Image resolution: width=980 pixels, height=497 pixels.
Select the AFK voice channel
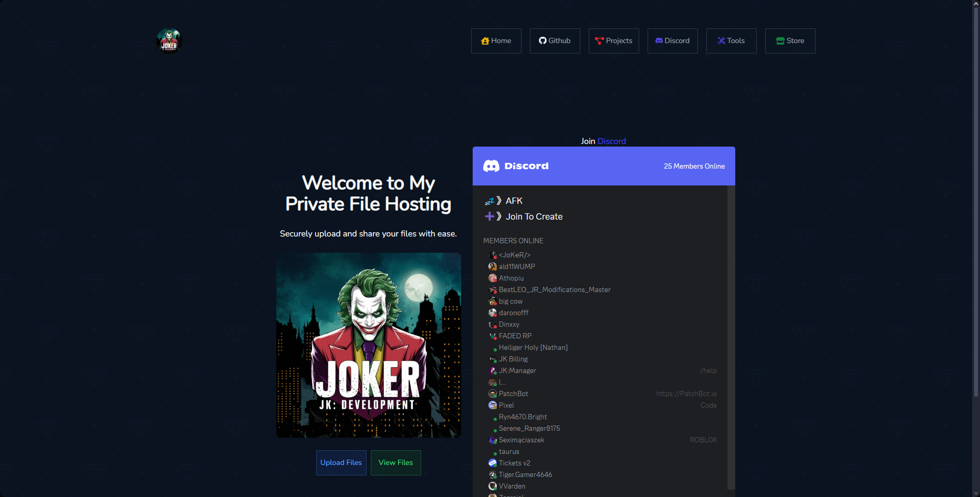tap(514, 201)
